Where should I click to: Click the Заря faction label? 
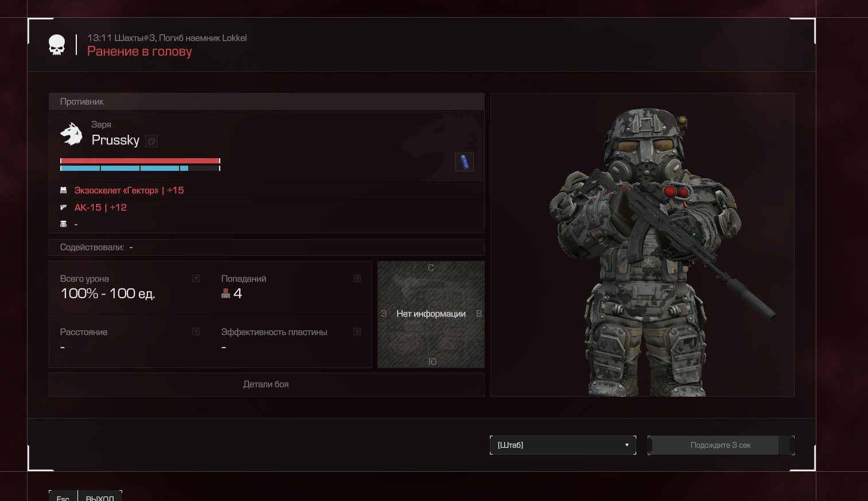pyautogui.click(x=101, y=124)
